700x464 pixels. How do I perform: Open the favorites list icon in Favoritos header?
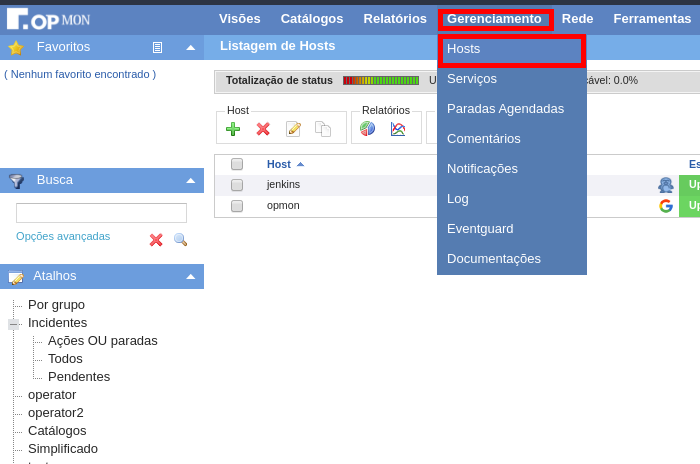coord(157,47)
